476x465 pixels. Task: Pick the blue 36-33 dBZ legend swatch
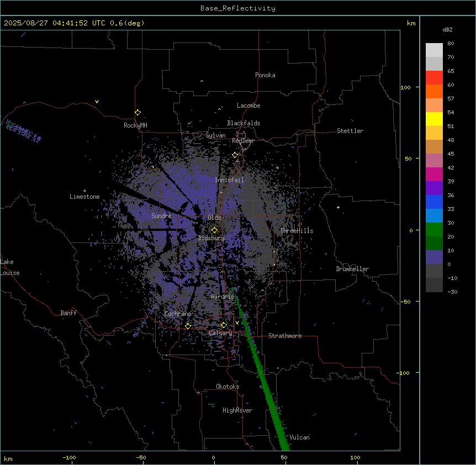click(434, 202)
